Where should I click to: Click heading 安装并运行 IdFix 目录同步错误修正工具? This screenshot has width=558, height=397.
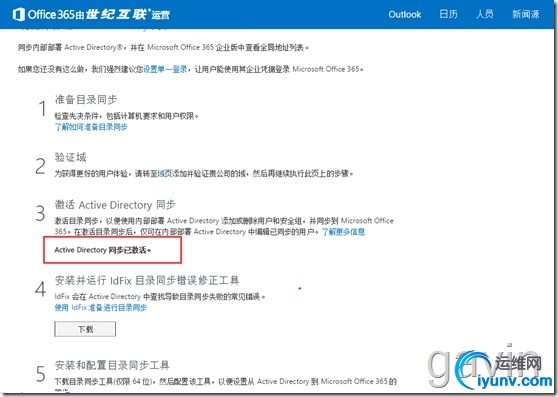[147, 280]
